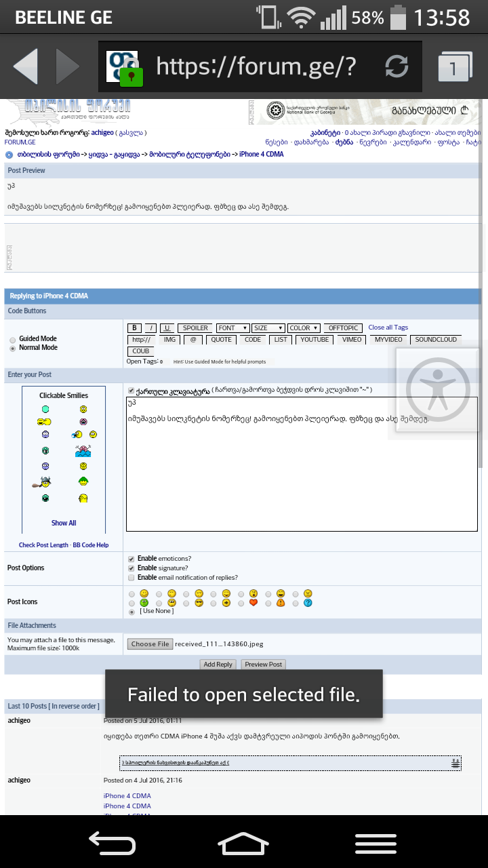Tap the accessibility floating button
The height and width of the screenshot is (868, 488).
click(438, 391)
